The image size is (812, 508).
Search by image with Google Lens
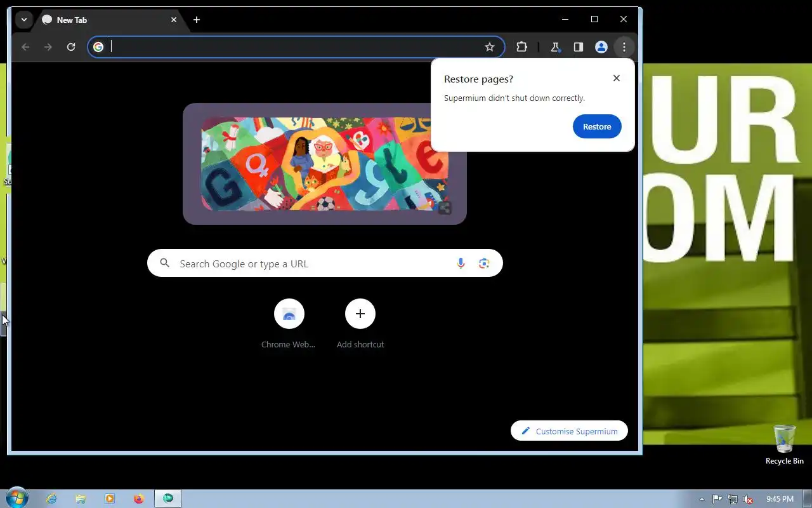click(x=485, y=264)
